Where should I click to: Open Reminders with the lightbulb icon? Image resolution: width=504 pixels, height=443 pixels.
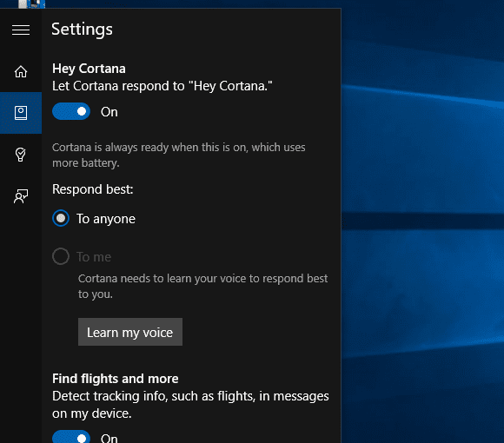(x=21, y=155)
